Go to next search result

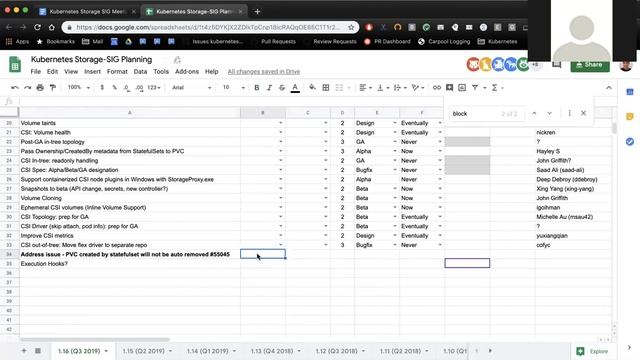tap(549, 113)
